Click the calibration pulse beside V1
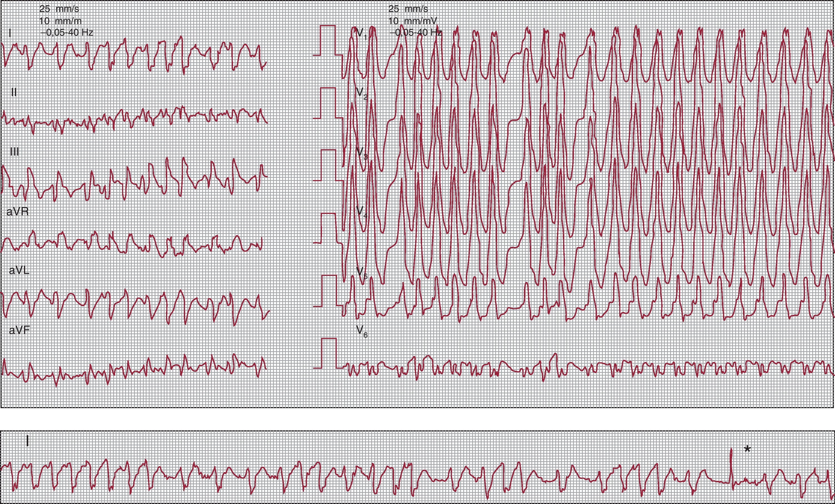 pos(328,40)
